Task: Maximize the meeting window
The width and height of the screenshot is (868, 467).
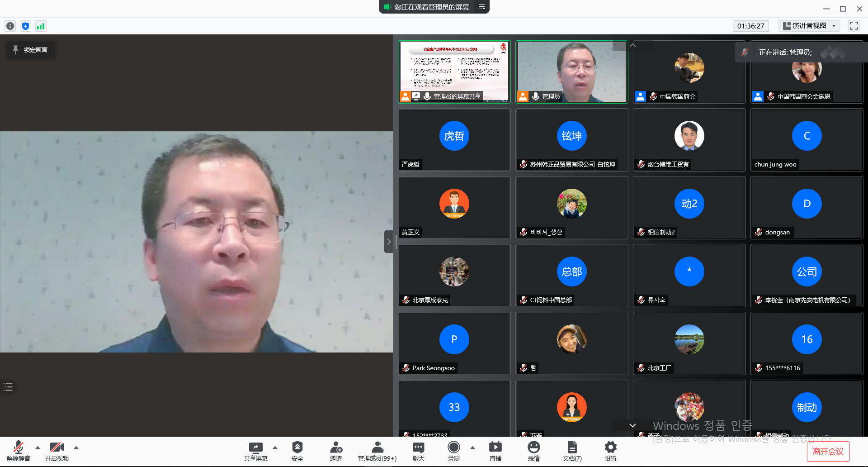Action: [843, 9]
